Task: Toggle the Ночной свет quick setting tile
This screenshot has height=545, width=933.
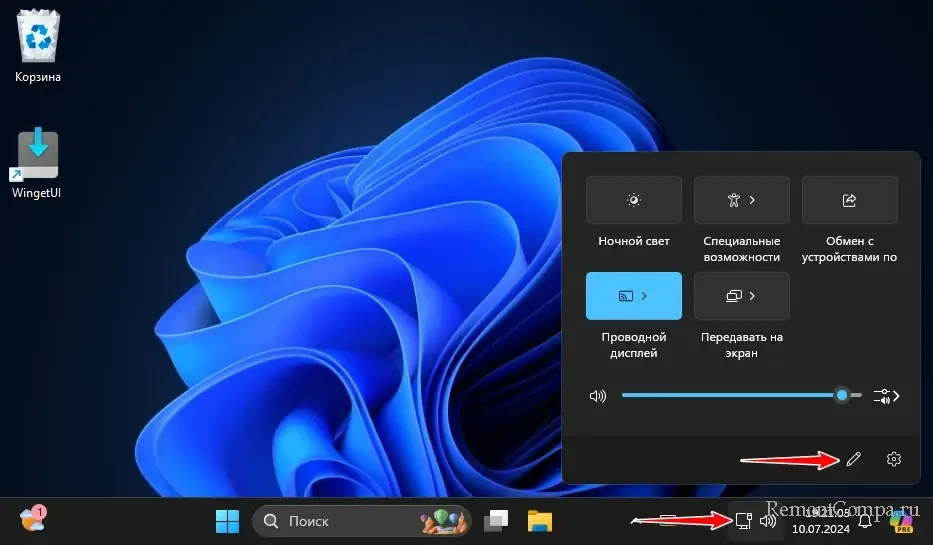Action: 633,200
